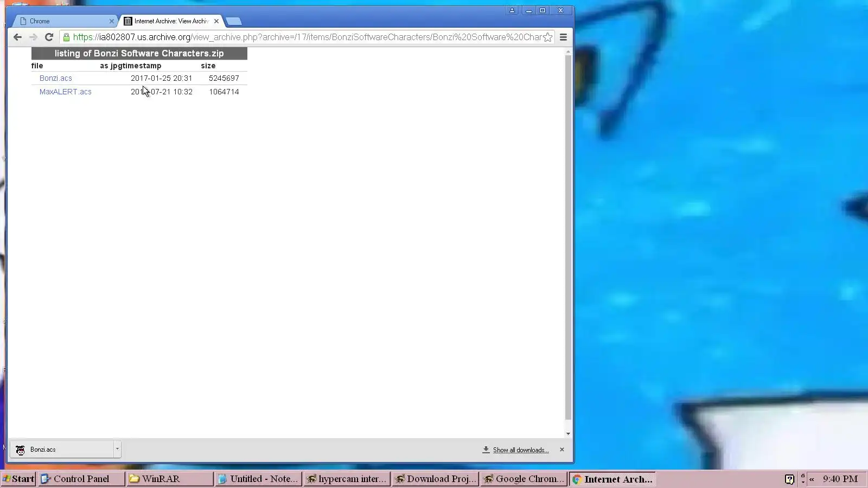The width and height of the screenshot is (868, 488).
Task: Open Download Proj... taskbar window
Action: point(436,479)
